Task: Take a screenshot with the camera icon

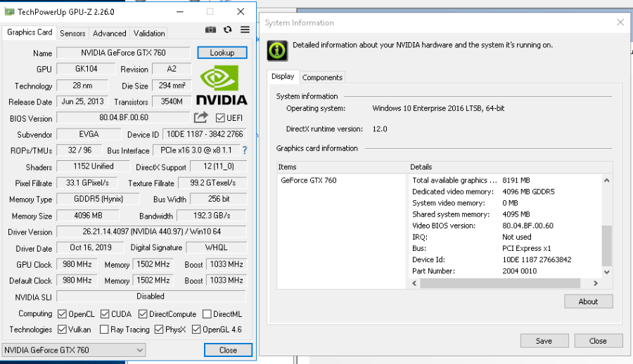Action: 210,30
